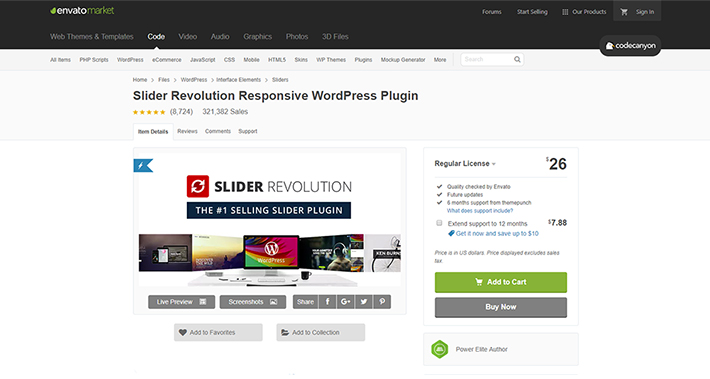710x379 pixels.
Task: Share on Twitter
Action: pyautogui.click(x=364, y=302)
